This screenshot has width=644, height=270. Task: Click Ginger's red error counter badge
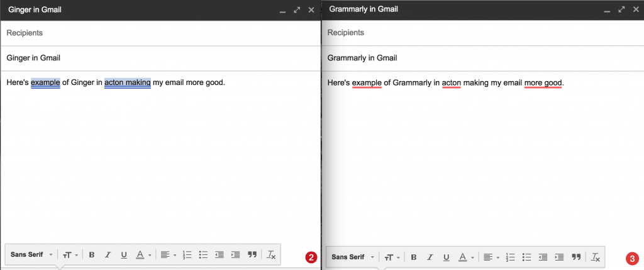(x=311, y=257)
